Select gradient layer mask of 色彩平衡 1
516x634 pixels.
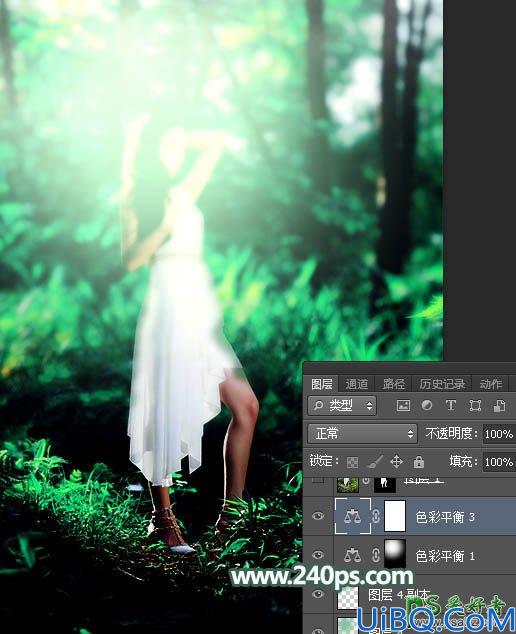tap(395, 554)
